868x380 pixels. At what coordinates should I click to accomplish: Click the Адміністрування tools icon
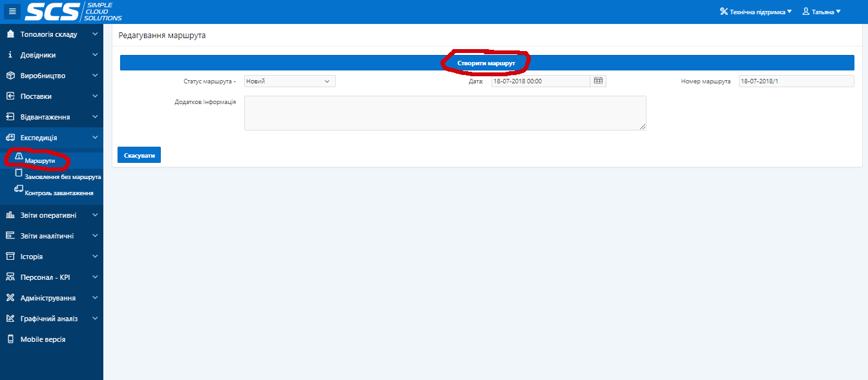click(x=10, y=298)
